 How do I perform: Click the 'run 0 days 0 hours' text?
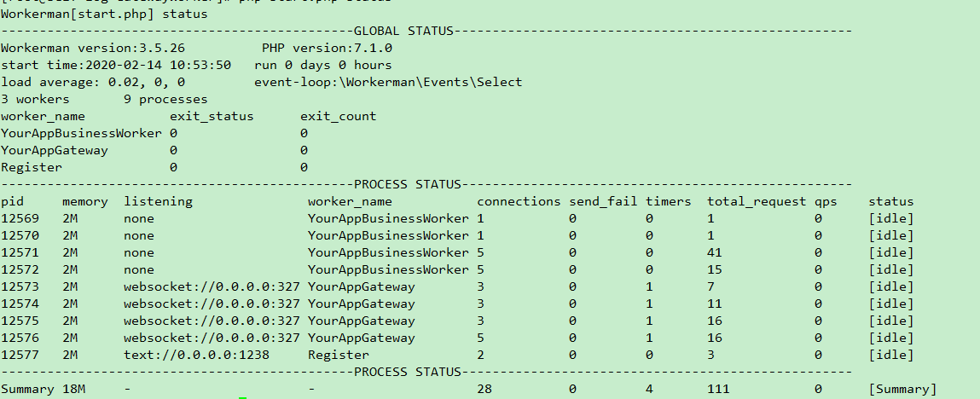pyautogui.click(x=323, y=65)
